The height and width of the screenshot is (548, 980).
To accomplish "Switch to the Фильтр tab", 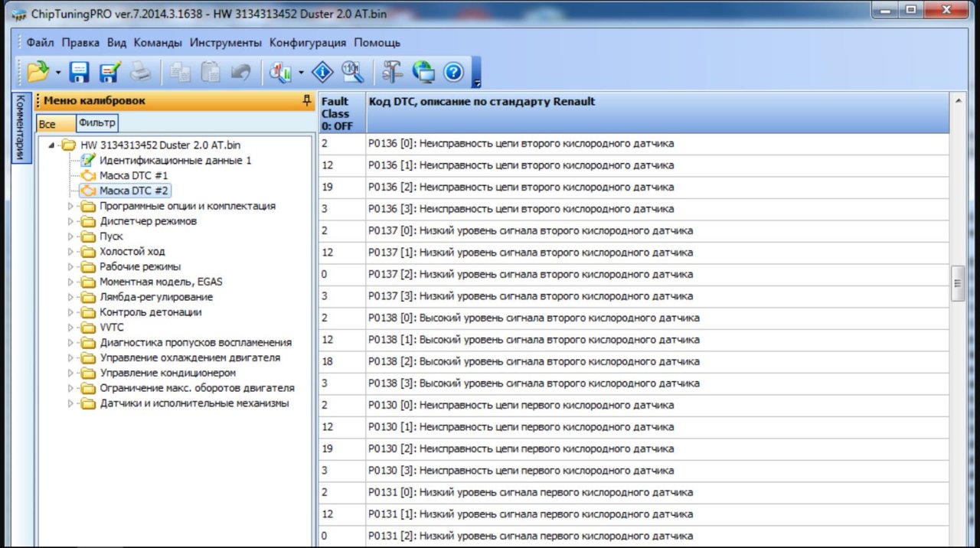I will 96,122.
